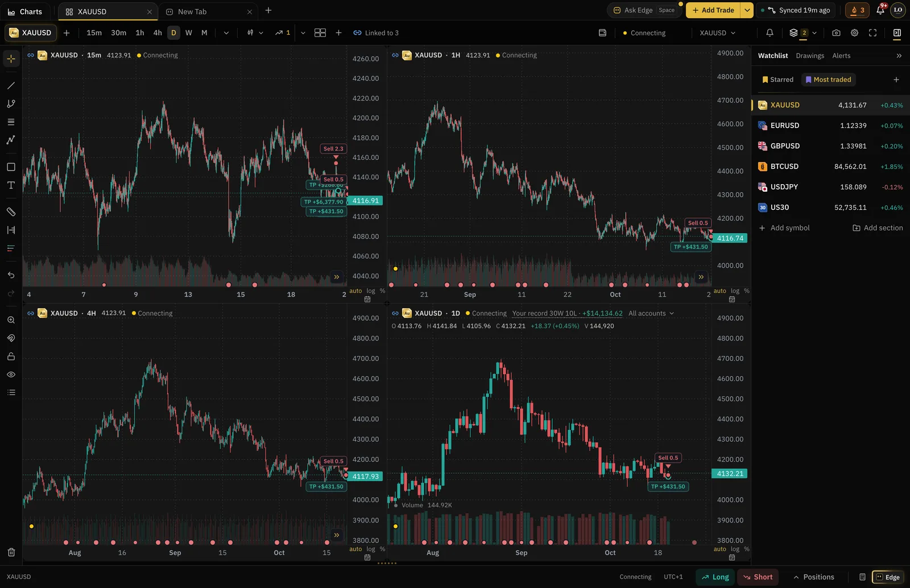Viewport: 910px width, 588px height.
Task: Select the D daily timeframe
Action: (x=173, y=33)
